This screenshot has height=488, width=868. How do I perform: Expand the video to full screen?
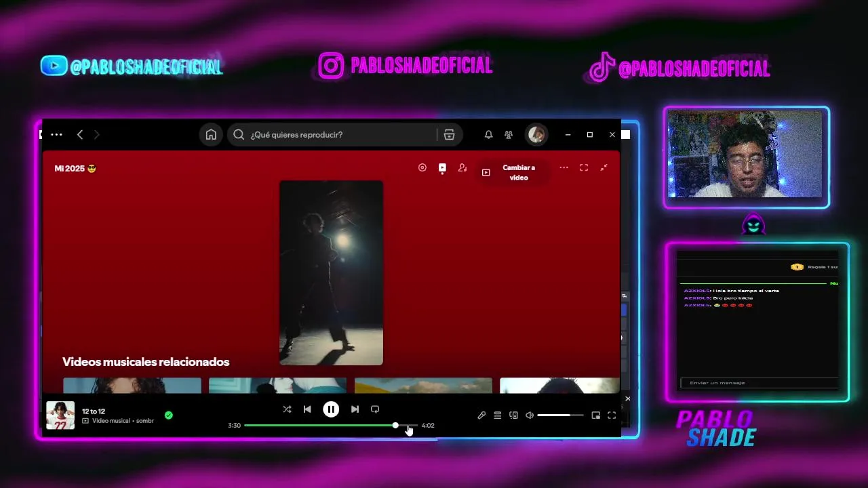(584, 167)
